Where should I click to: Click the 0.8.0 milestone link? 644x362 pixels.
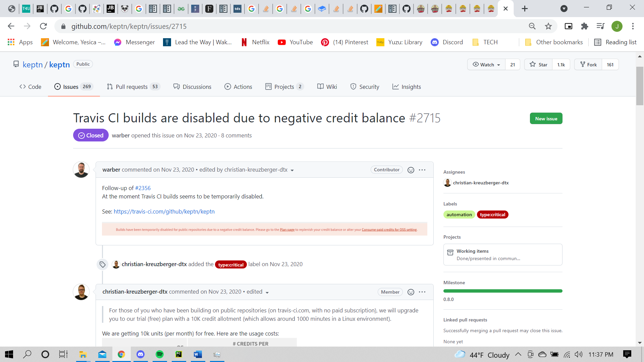[448, 299]
